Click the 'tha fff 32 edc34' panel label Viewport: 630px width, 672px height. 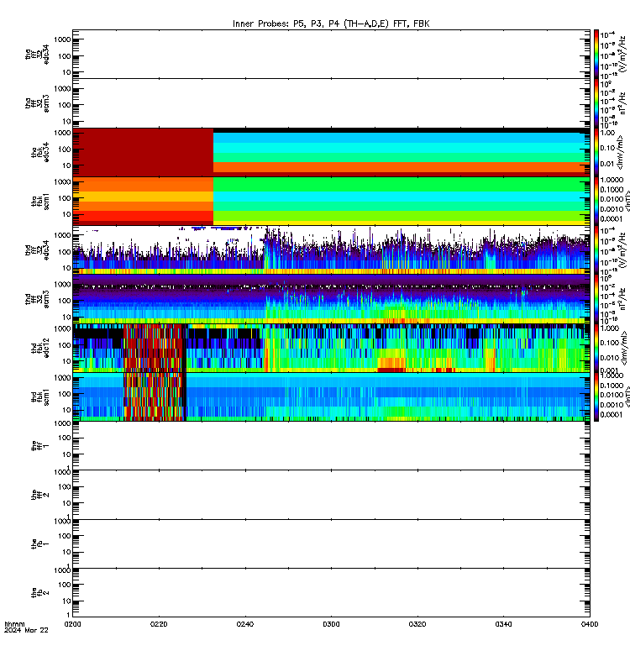coord(37,55)
